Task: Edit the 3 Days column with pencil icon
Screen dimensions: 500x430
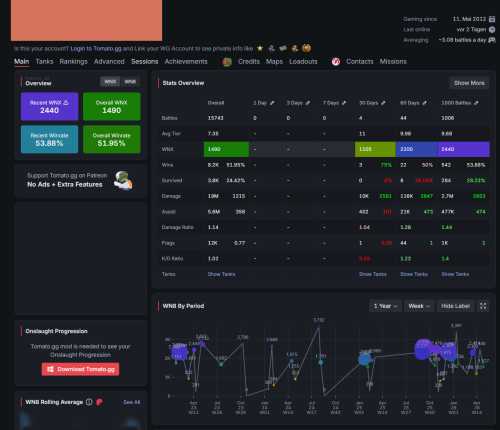Action: 308,103
